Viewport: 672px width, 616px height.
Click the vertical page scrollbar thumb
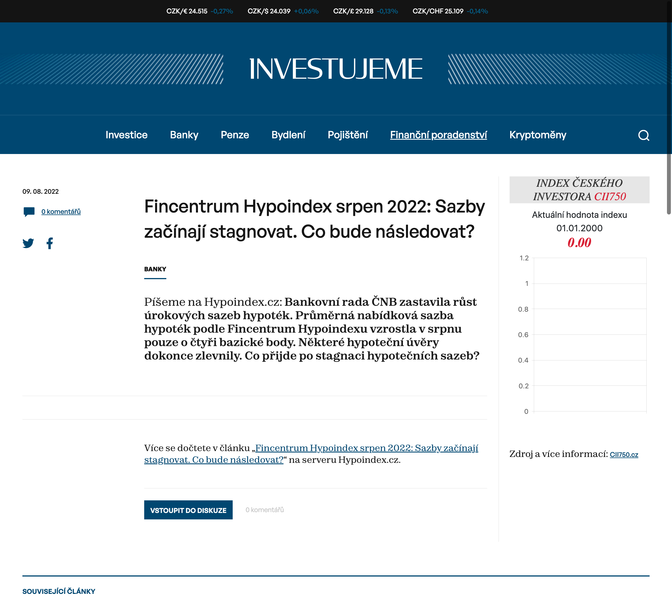tap(669, 107)
